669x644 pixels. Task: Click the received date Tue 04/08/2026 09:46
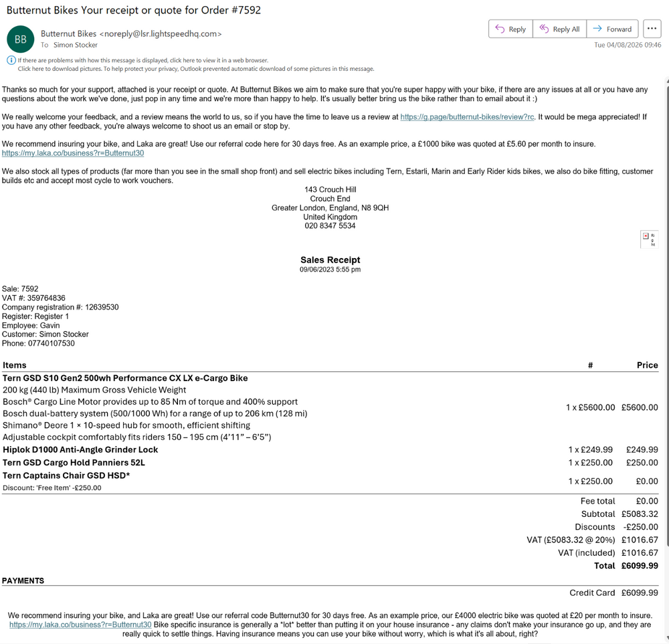tap(628, 45)
